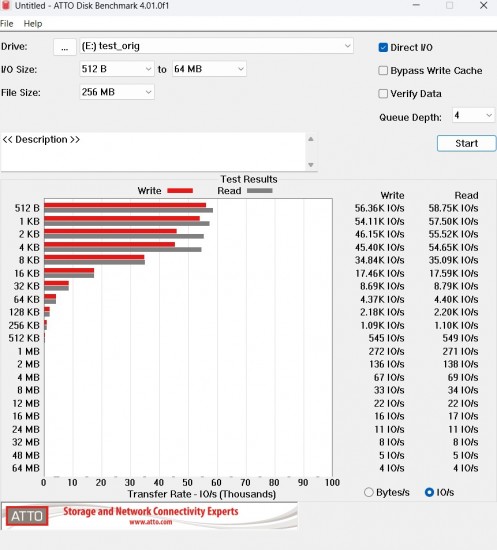Click the 138 IO/s read value
The height and width of the screenshot is (550, 497).
coord(460,364)
